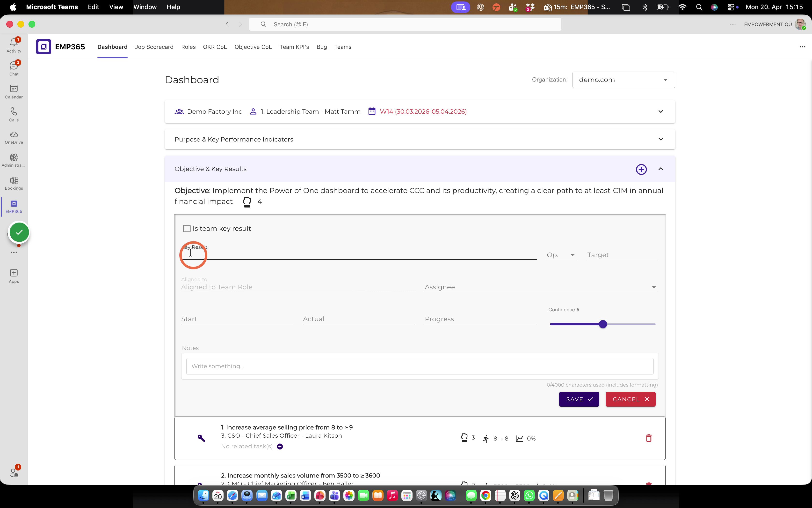Save the key result
The width and height of the screenshot is (812, 508).
click(x=579, y=399)
